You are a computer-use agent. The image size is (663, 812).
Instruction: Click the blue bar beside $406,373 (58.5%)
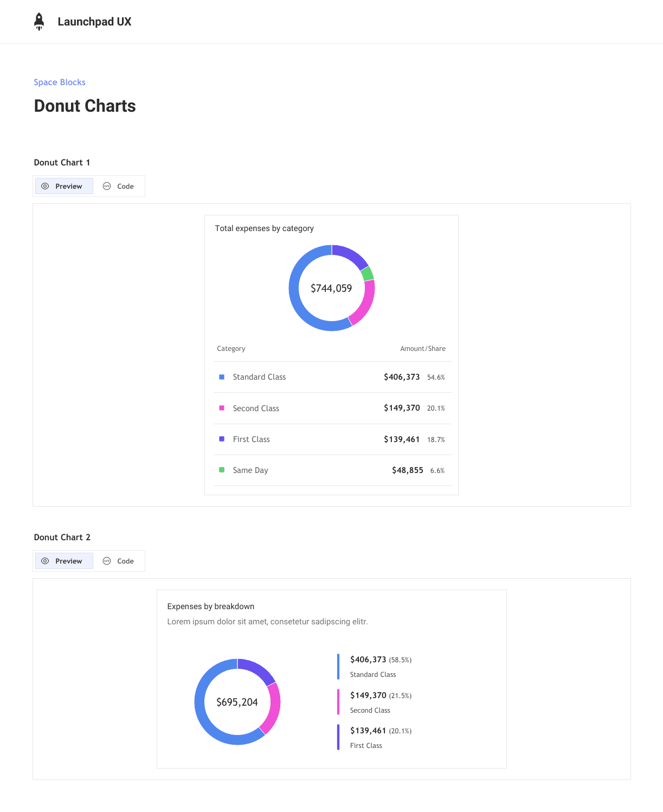[x=338, y=667]
